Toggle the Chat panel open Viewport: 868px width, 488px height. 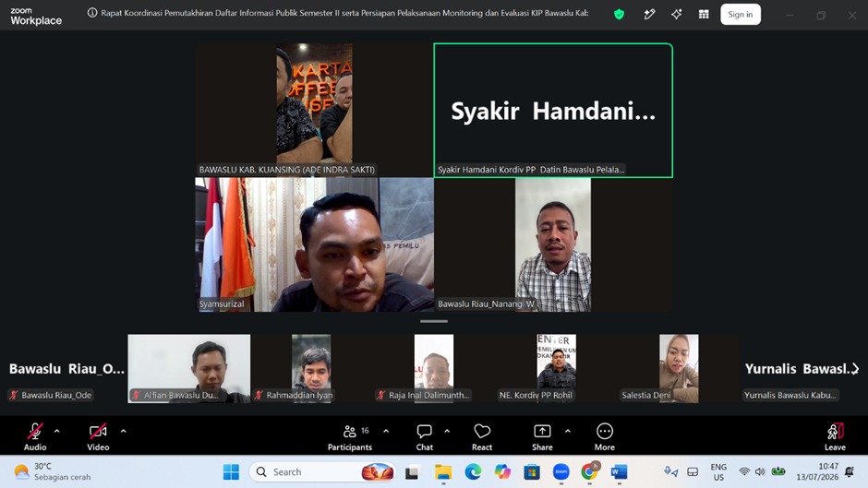(x=425, y=437)
